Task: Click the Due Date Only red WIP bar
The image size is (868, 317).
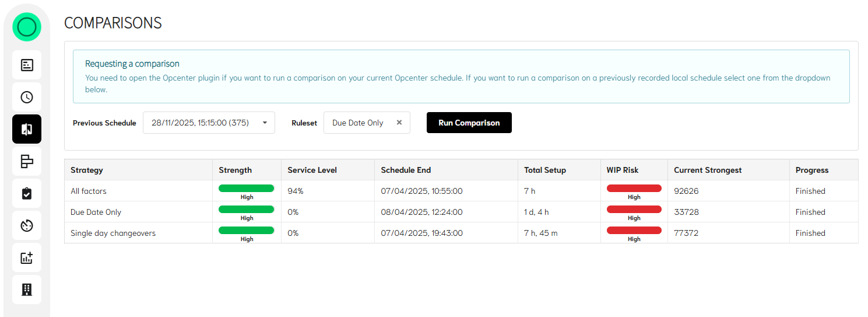Action: [634, 209]
